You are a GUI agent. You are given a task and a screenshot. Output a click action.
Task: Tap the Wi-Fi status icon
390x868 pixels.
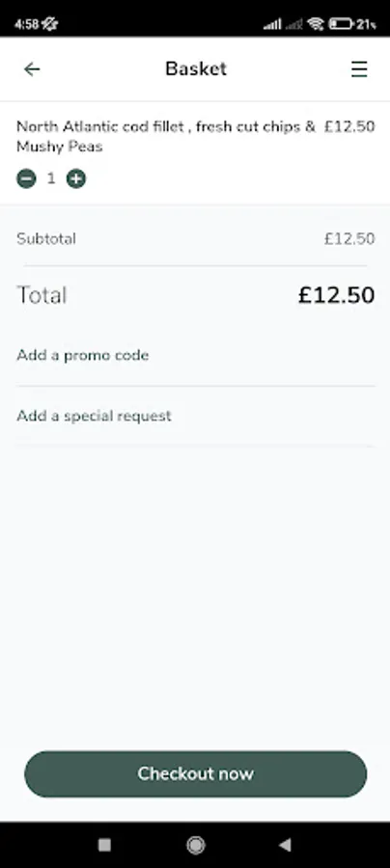316,24
